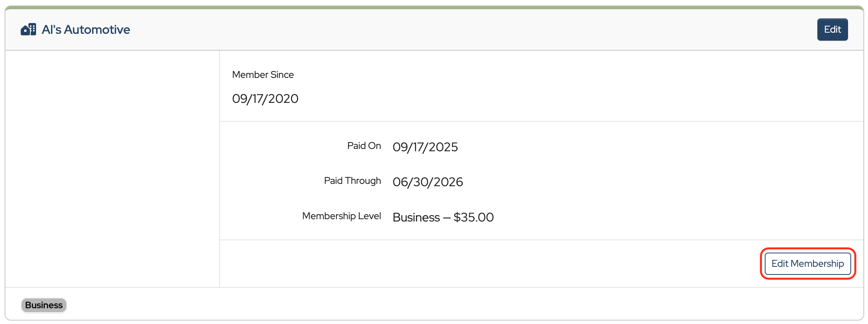This screenshot has height=324, width=868.
Task: Select the Business tag badge
Action: (44, 305)
